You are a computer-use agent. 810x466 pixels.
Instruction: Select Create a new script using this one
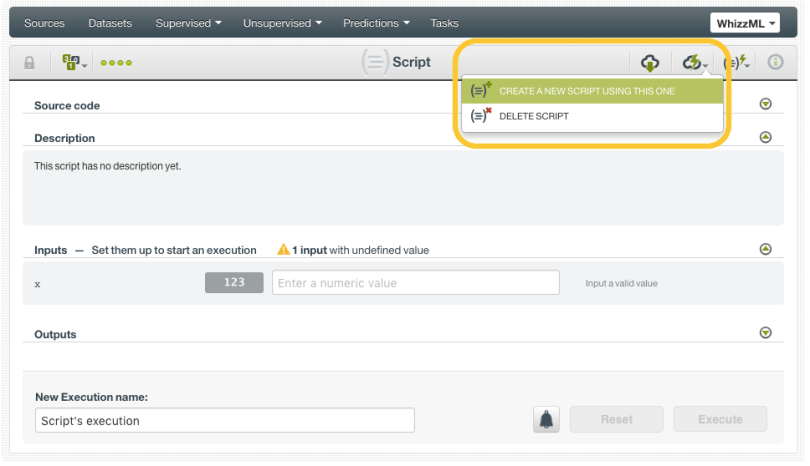point(587,91)
